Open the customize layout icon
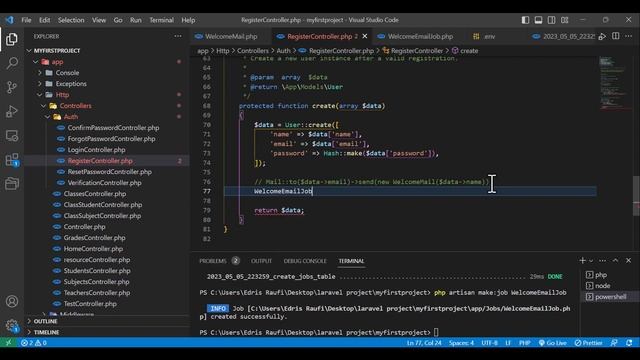640x360 pixels. (564, 20)
